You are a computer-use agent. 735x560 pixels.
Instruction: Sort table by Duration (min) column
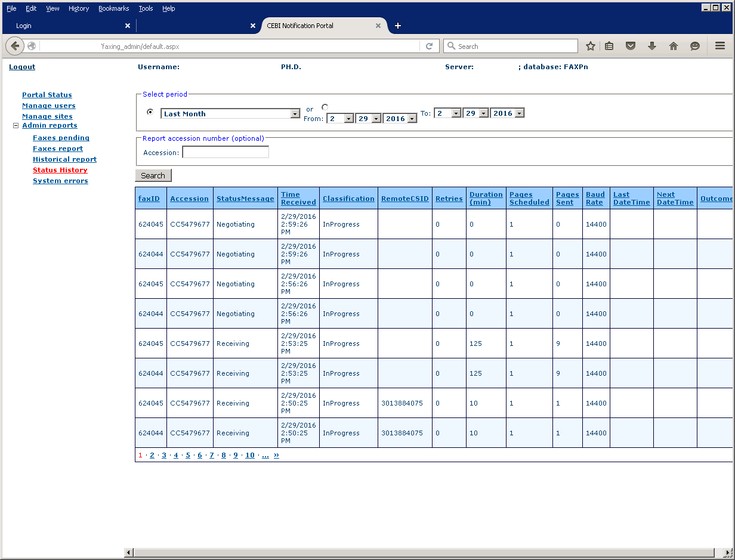[x=486, y=198]
